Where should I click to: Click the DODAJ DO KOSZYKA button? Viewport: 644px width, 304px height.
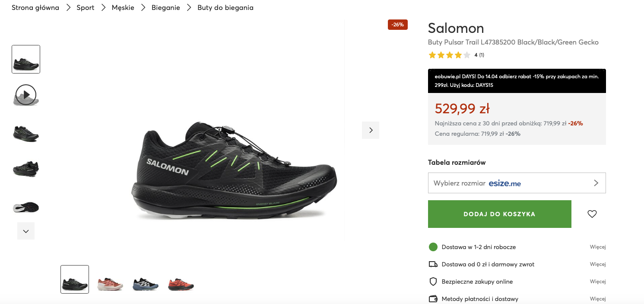pyautogui.click(x=499, y=214)
